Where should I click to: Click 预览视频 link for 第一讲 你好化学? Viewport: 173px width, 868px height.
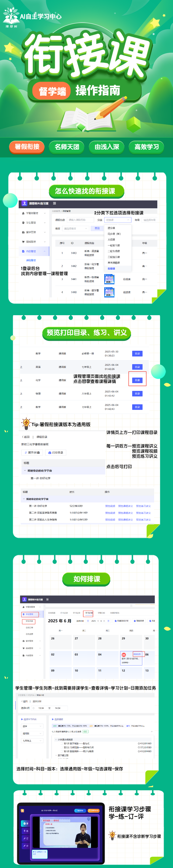click(110, 506)
